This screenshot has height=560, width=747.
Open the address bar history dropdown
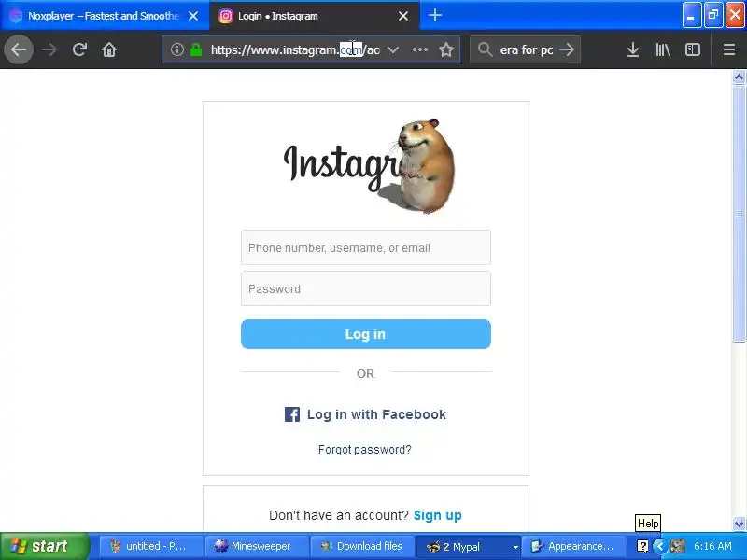click(x=392, y=49)
